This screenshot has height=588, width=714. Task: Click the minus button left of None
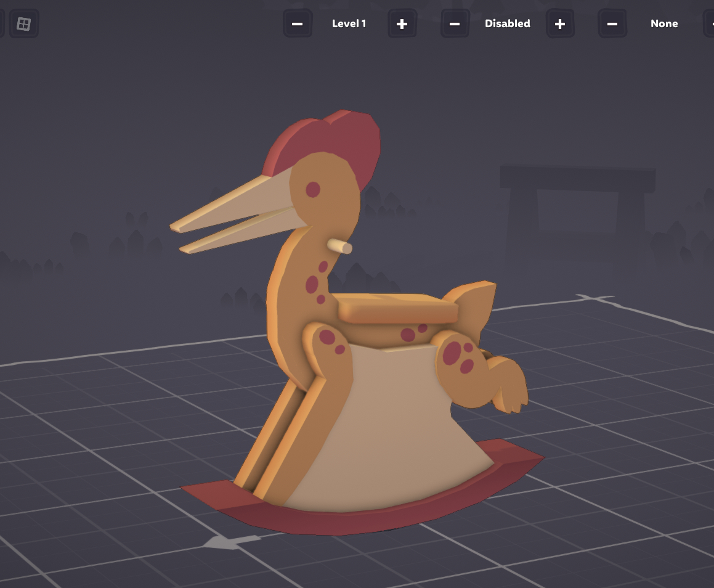point(612,24)
